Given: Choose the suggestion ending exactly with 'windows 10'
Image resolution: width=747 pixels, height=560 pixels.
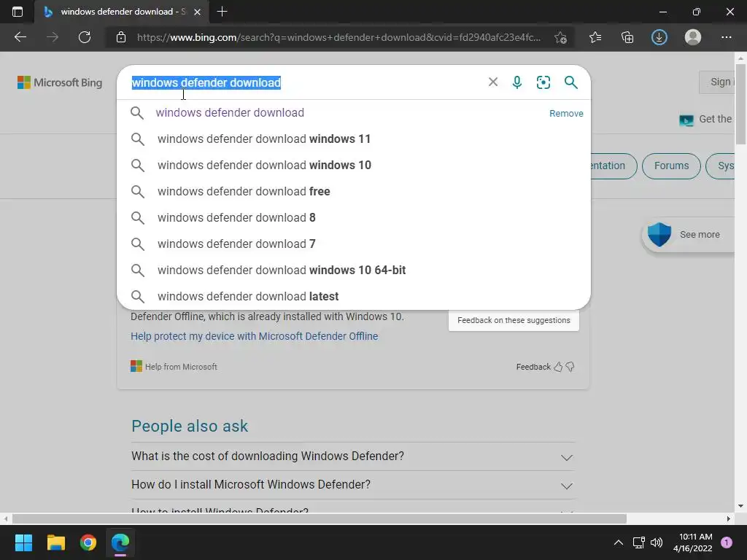Looking at the screenshot, I should [x=354, y=165].
